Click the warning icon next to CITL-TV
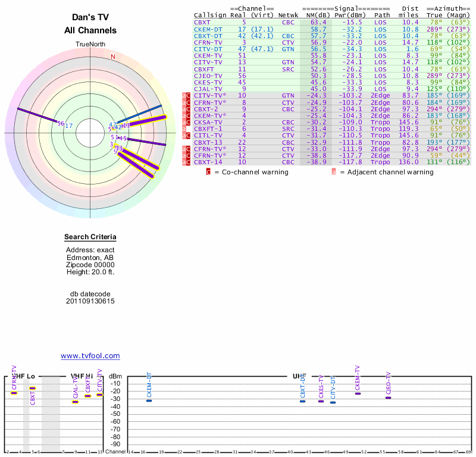 (x=187, y=136)
